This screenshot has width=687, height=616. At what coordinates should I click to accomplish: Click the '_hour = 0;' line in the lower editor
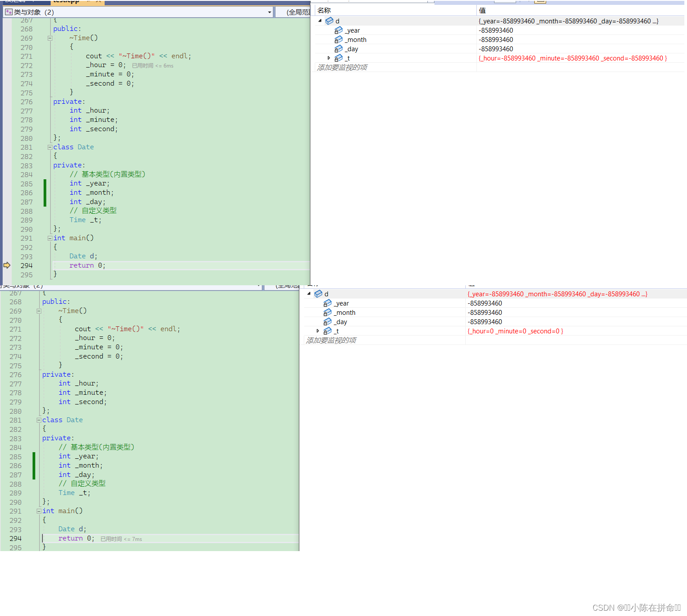(x=95, y=338)
